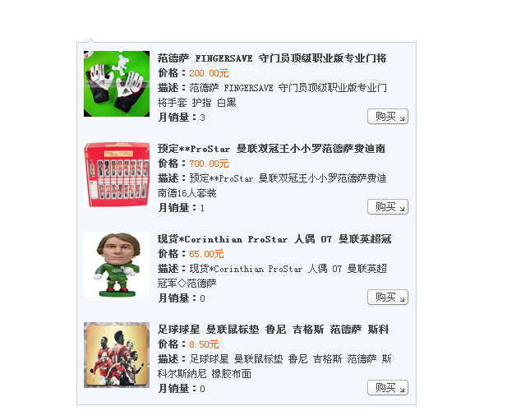Open the 范德萨 FINGERSAVE title link
This screenshot has width=507, height=420.
click(272, 58)
